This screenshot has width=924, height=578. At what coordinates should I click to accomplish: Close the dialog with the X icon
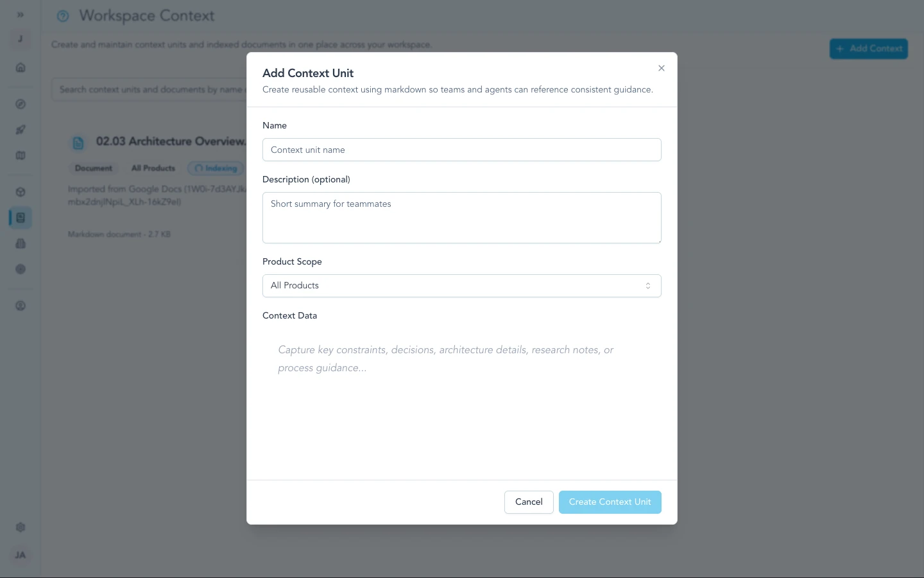662,68
